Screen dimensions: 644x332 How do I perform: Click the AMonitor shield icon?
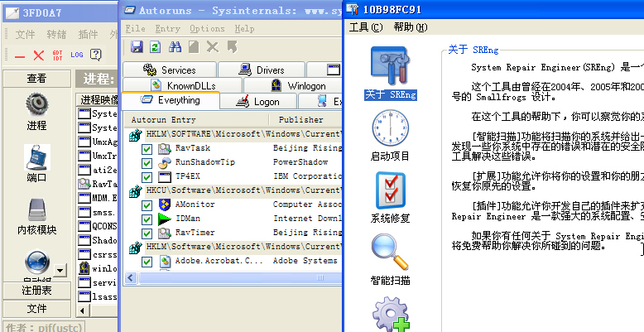pos(164,205)
